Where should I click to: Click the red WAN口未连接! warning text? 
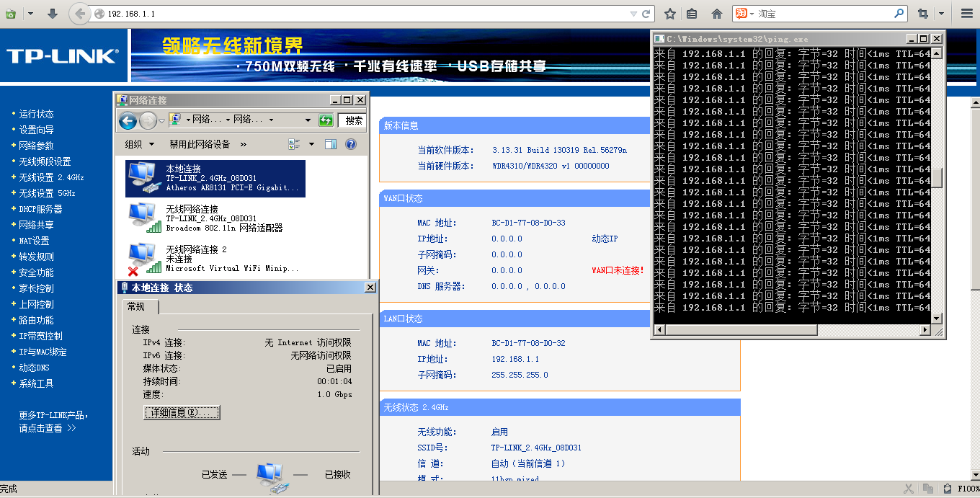(x=618, y=270)
